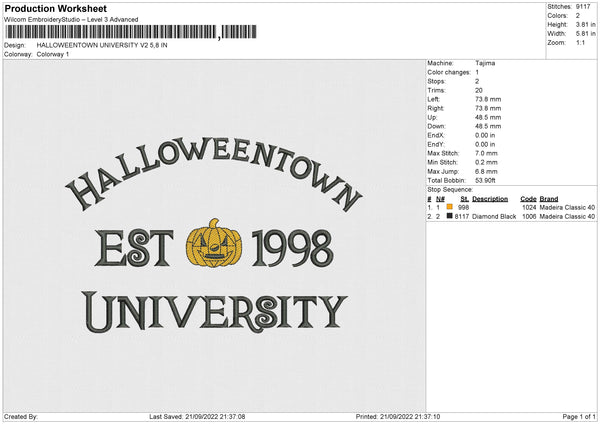Click the 'Created By:' footer label

tap(21, 416)
